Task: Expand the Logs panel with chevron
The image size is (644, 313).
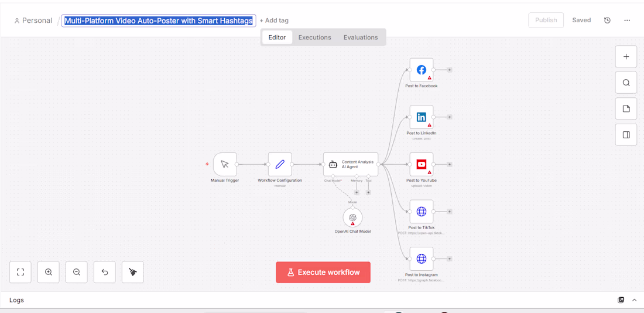Action: (634, 300)
